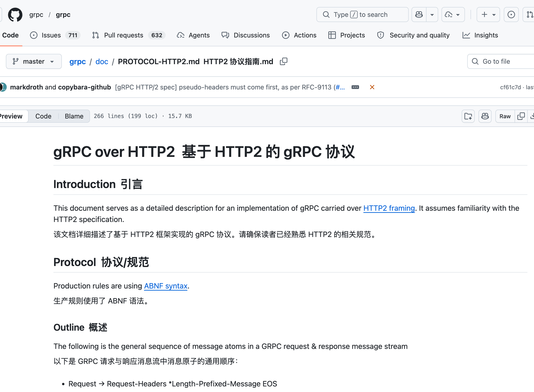Ask Copilot about this file icon
534x392 pixels.
485,116
